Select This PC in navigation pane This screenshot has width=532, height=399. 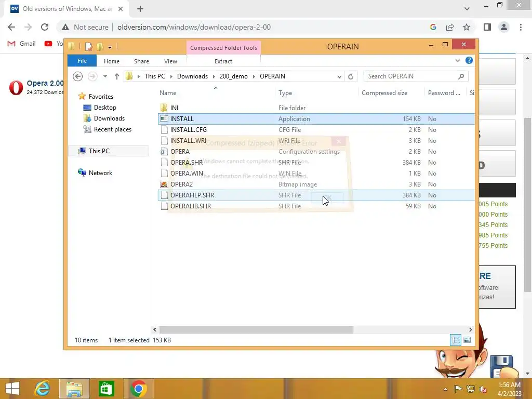click(x=109, y=151)
